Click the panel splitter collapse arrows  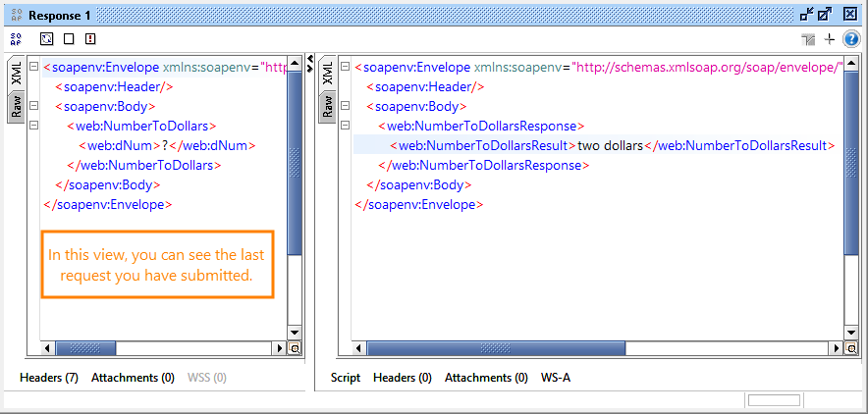310,63
